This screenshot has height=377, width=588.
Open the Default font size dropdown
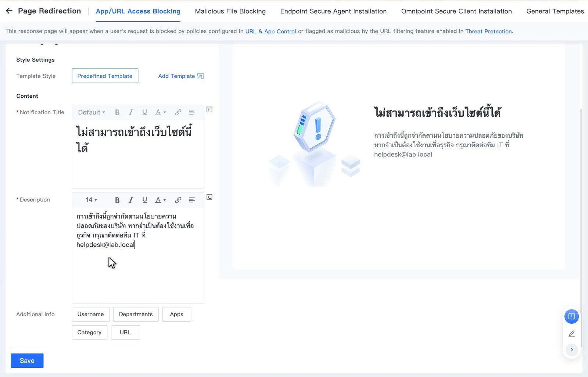click(x=92, y=112)
